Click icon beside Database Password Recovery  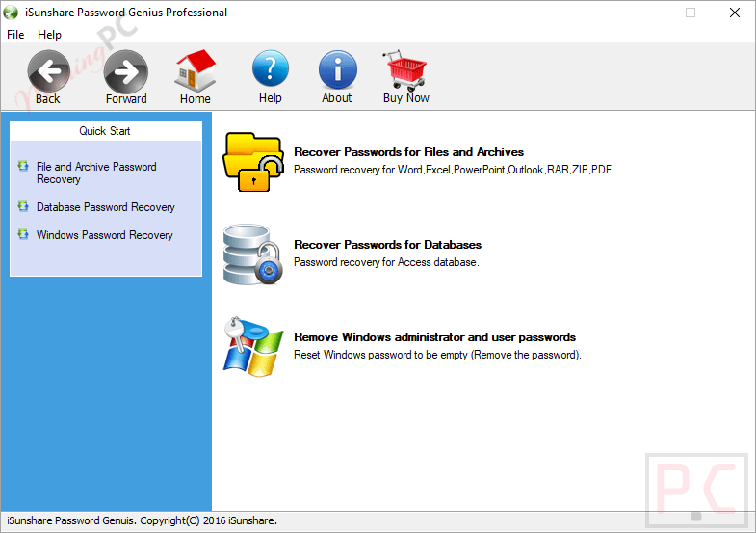[23, 206]
